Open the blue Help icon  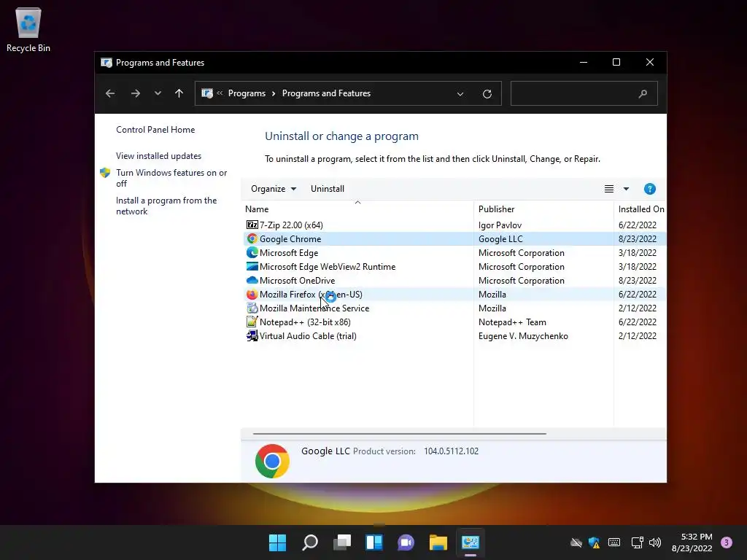pos(649,189)
